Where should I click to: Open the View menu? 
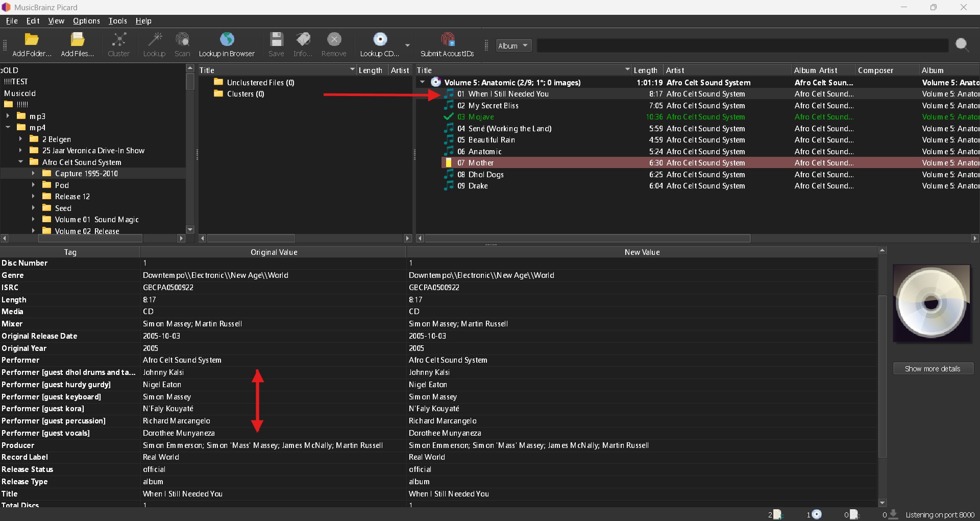pos(56,21)
